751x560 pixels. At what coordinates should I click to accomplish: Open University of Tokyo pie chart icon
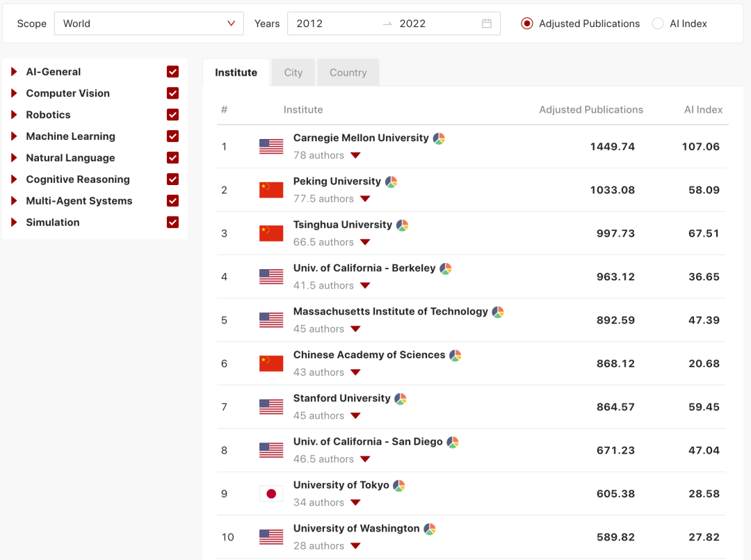tap(399, 486)
